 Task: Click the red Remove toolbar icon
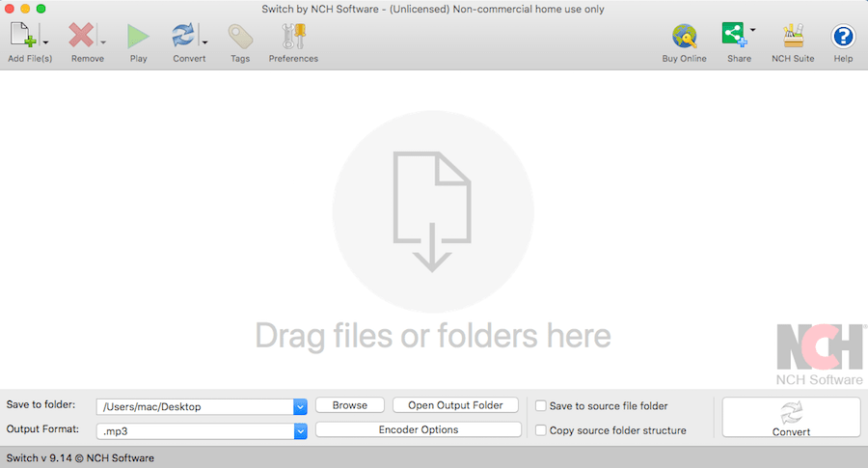pyautogui.click(x=81, y=36)
